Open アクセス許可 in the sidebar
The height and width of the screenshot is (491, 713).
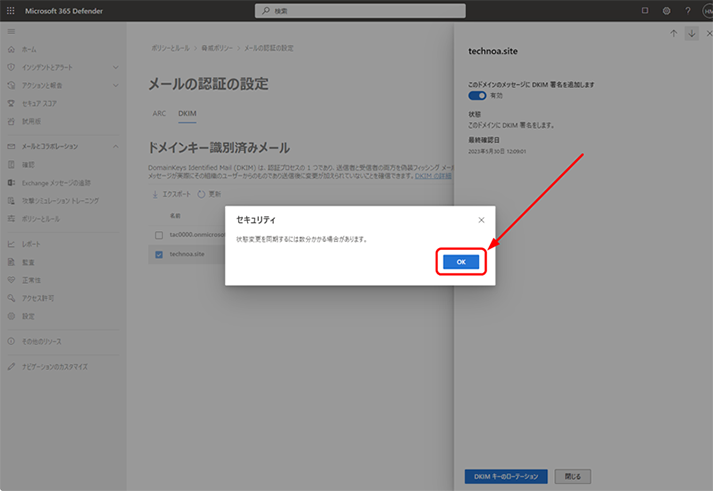(x=38, y=298)
